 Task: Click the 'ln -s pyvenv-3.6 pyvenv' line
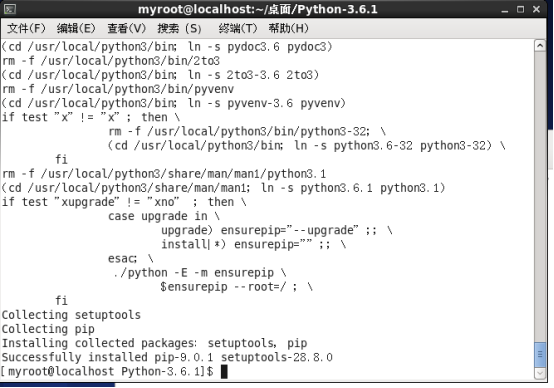(173, 103)
